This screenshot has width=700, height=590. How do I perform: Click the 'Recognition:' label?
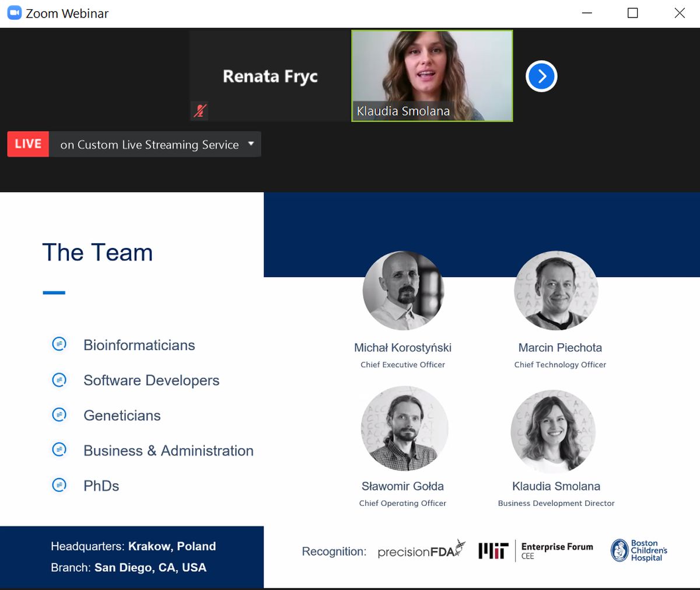click(x=334, y=551)
